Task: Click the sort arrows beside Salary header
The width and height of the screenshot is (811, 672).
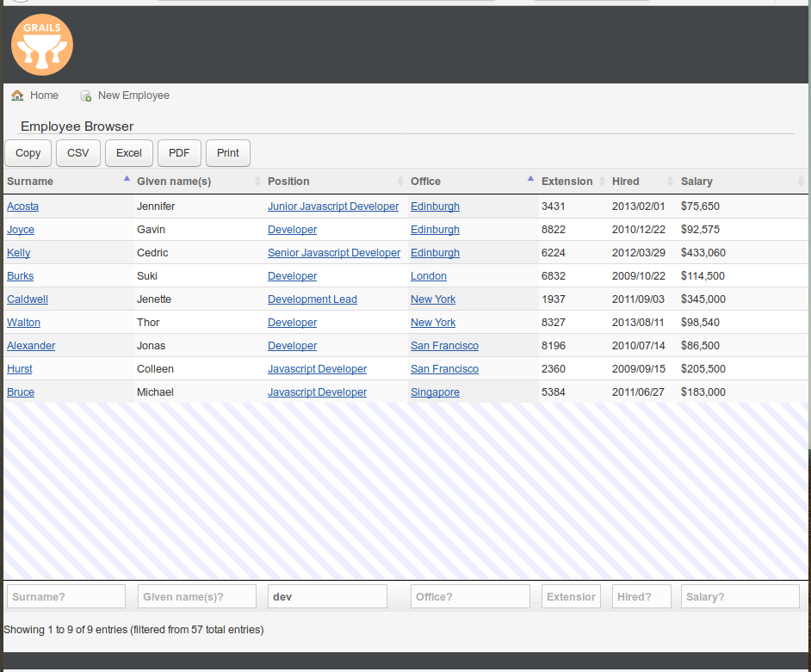Action: pos(802,182)
